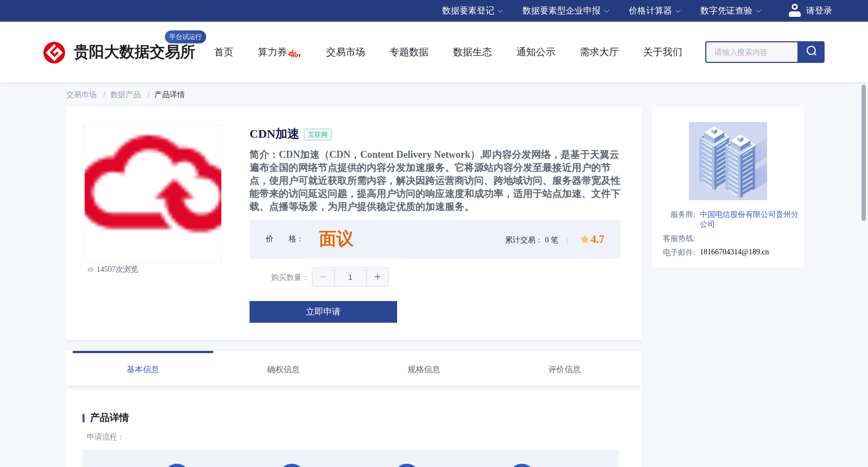868x467 pixels.
Task: Click the 累计交易: 0 笔 text
Action: point(532,240)
